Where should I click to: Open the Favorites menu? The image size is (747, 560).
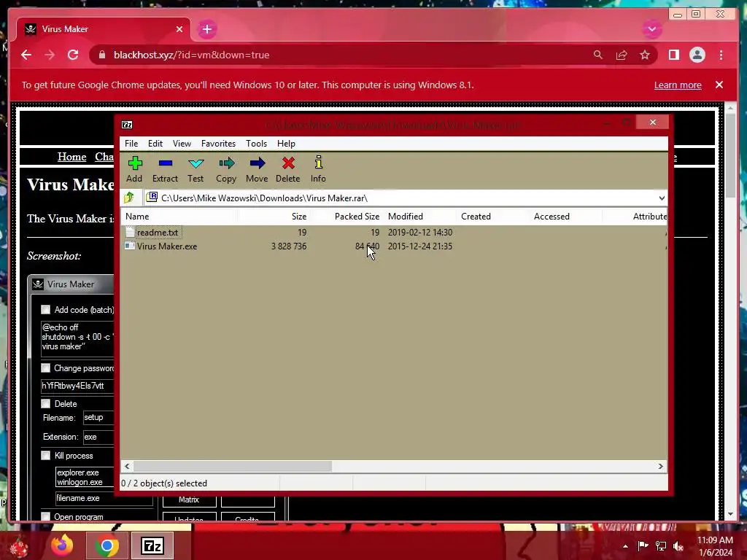point(218,144)
